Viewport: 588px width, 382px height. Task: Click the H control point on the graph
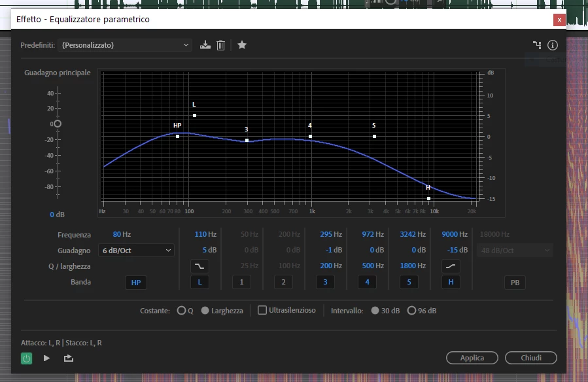[428, 198]
